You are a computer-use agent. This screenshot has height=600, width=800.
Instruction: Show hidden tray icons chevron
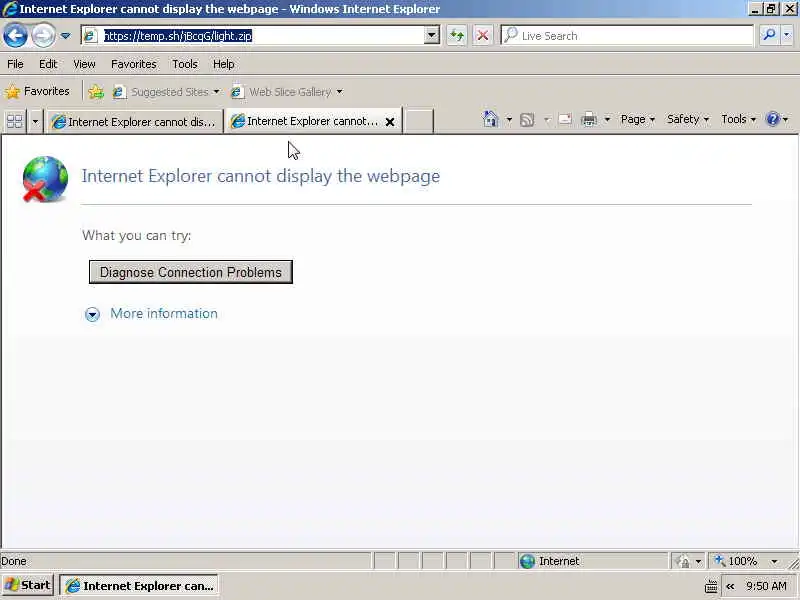click(x=730, y=586)
